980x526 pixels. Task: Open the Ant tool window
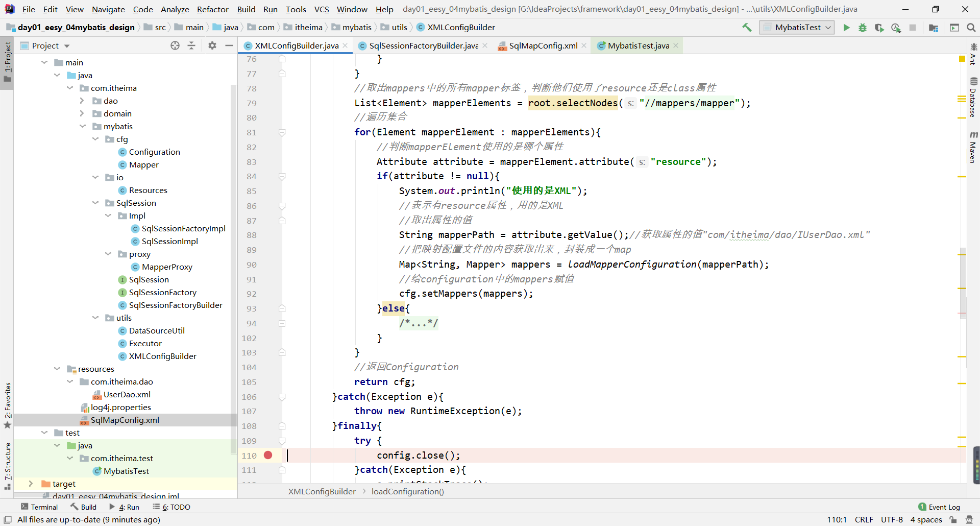click(973, 54)
